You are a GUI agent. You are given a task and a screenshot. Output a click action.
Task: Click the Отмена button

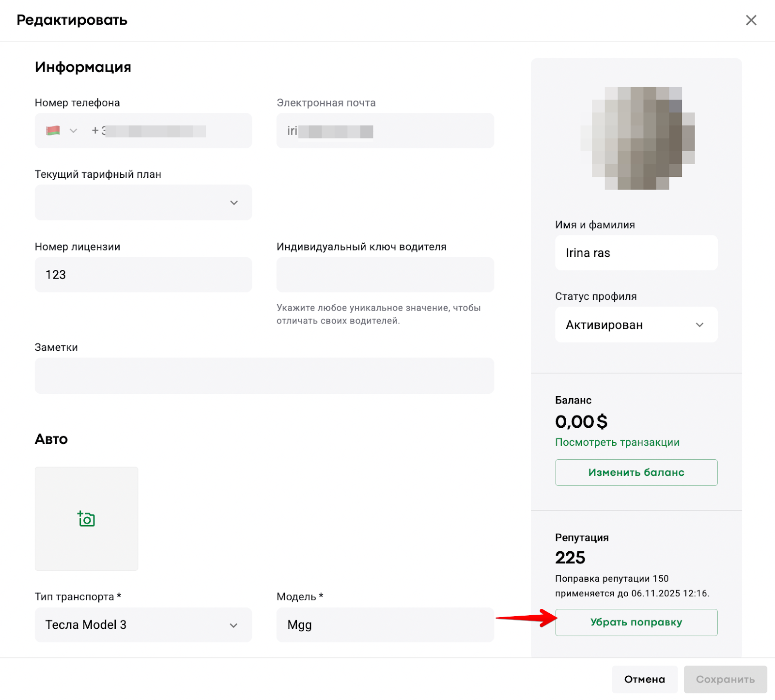[x=644, y=679]
